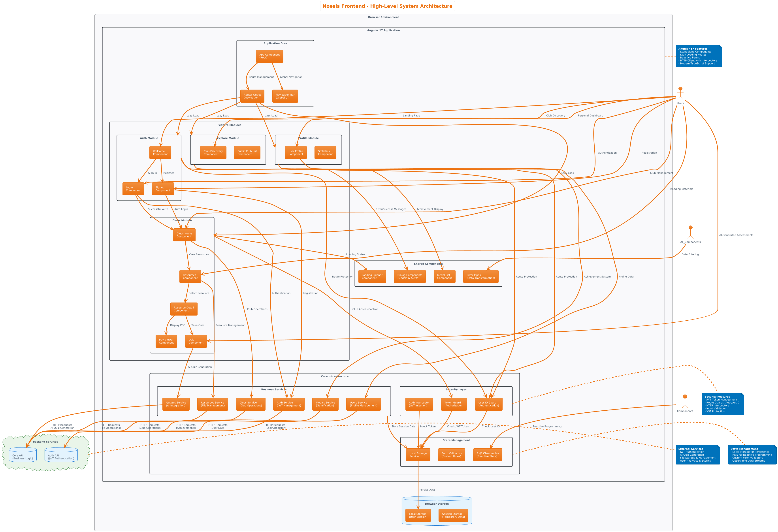Select the "Take Quiz" edge label

(x=198, y=325)
